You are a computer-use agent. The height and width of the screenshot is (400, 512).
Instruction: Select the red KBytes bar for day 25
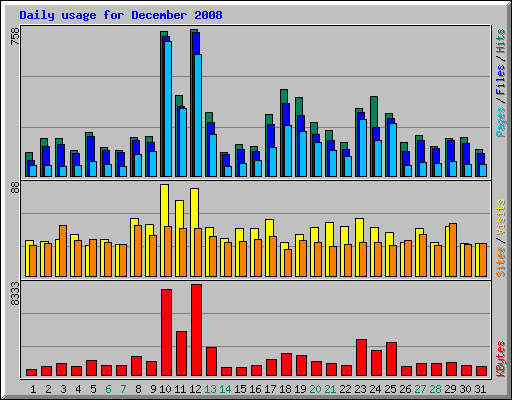click(391, 359)
